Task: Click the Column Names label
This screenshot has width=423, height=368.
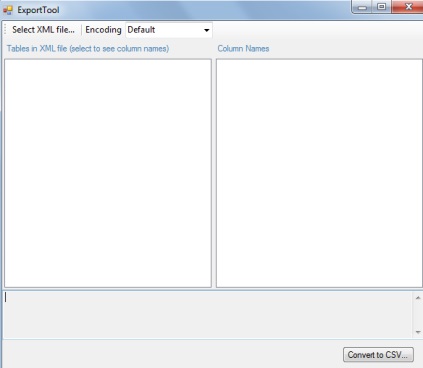Action: point(243,49)
